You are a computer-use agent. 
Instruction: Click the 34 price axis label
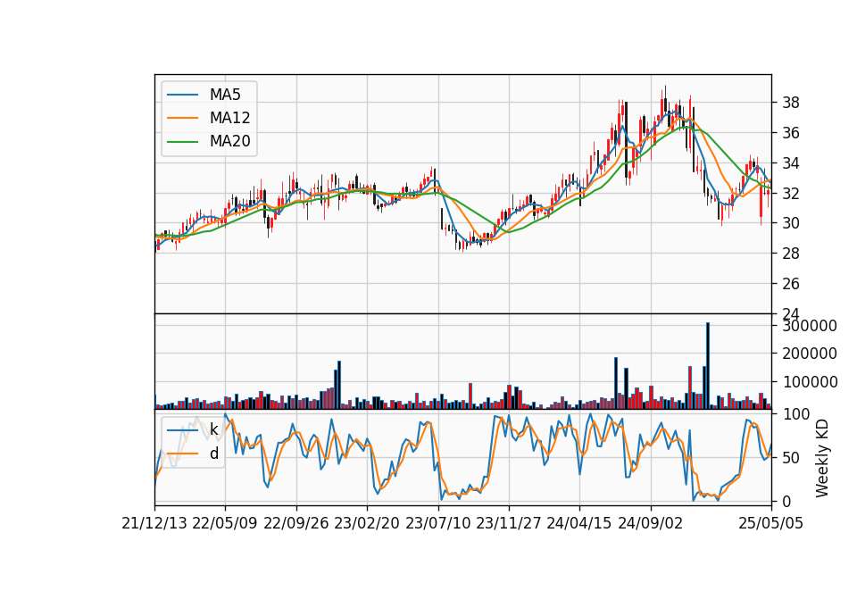coord(790,162)
